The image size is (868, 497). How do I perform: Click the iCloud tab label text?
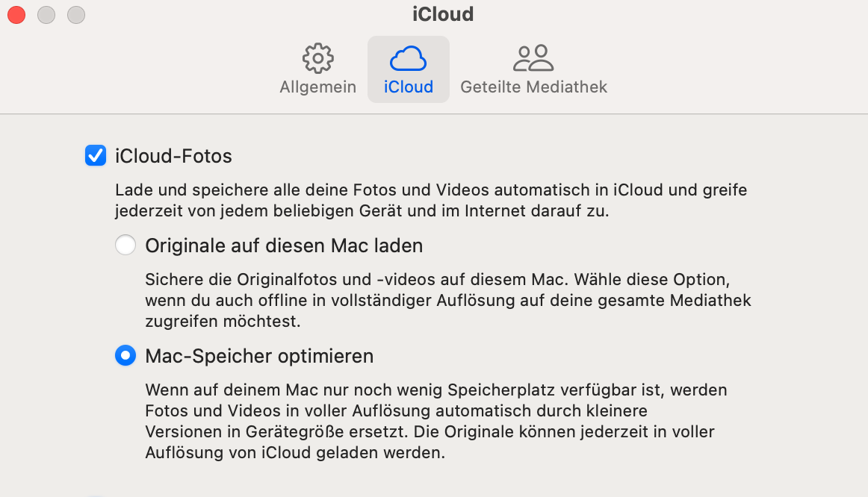pyautogui.click(x=408, y=87)
